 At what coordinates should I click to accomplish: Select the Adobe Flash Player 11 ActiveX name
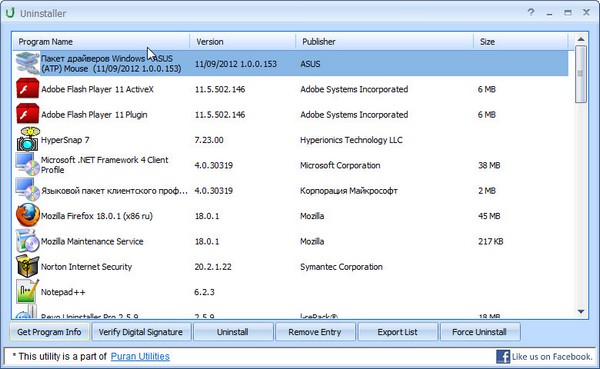(97, 89)
